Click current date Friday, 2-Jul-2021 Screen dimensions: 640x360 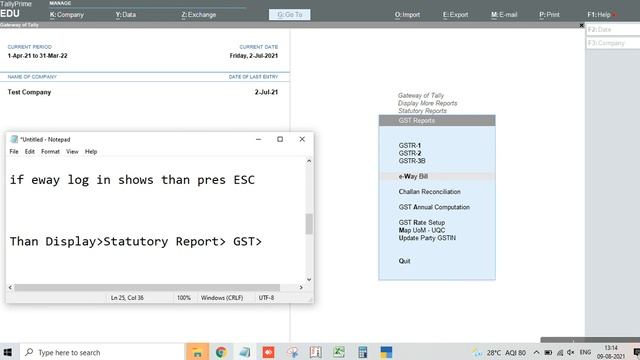(x=253, y=56)
